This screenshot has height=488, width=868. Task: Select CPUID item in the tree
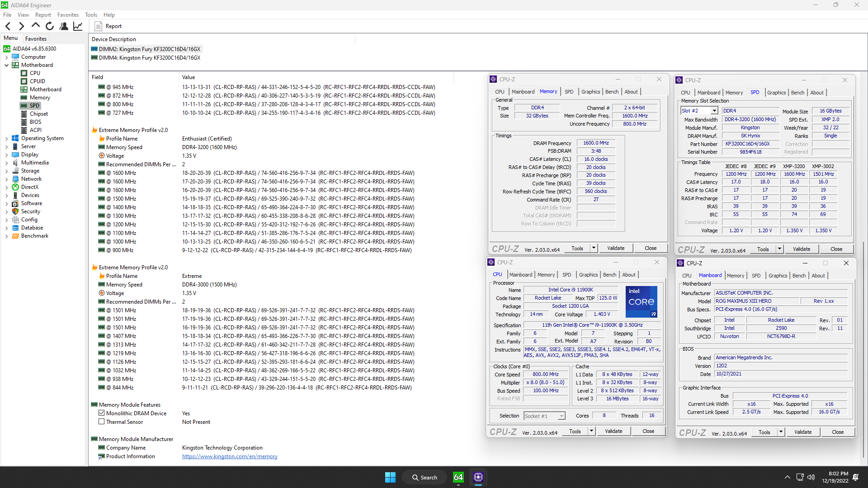pyautogui.click(x=38, y=81)
